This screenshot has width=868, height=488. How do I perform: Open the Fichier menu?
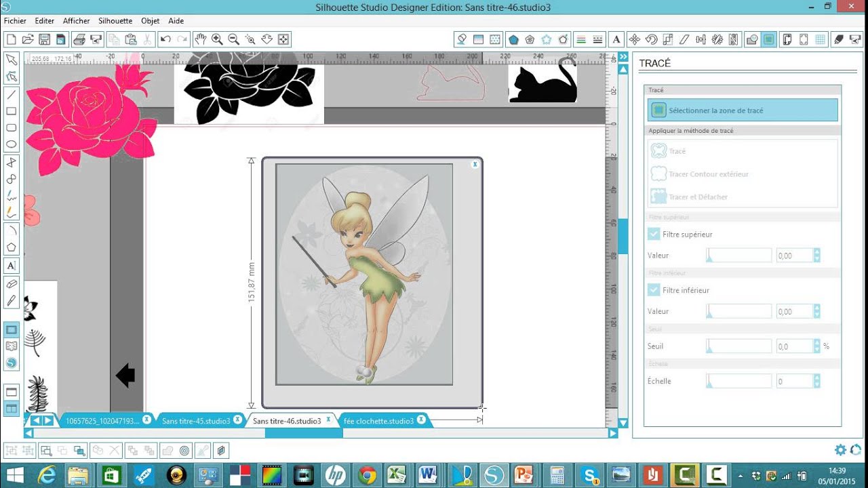(16, 21)
